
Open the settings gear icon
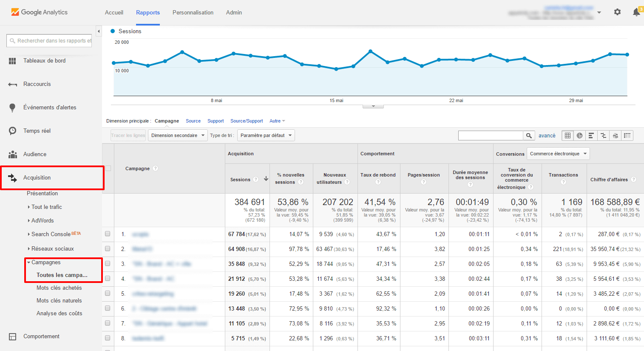(617, 12)
